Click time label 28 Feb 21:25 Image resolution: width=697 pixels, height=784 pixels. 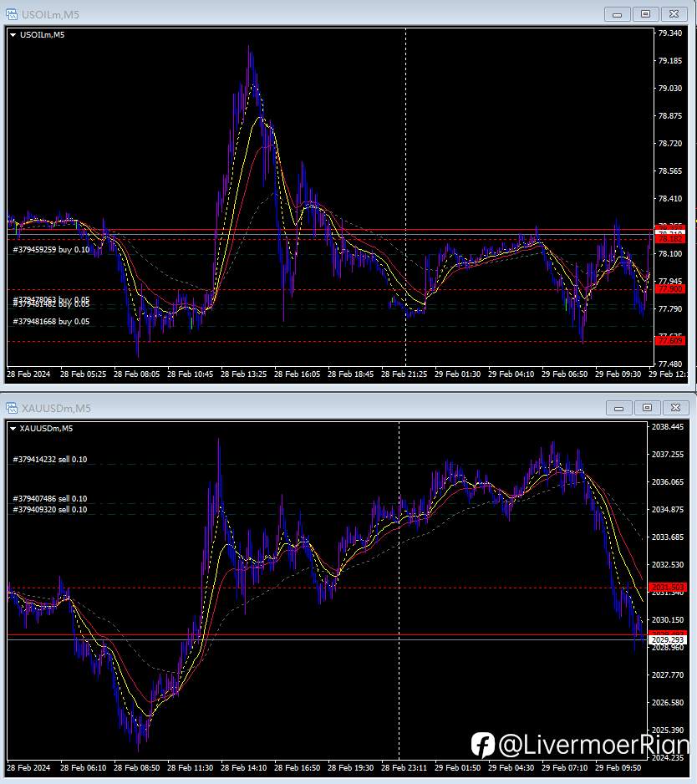coord(404,374)
